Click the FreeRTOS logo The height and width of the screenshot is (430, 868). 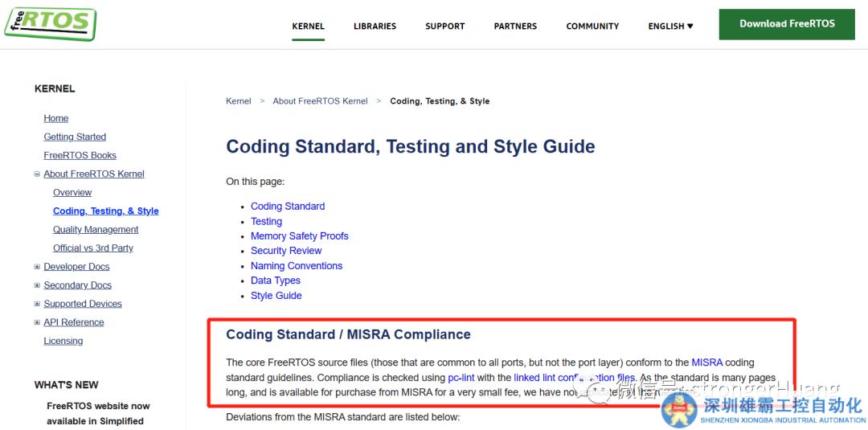[50, 23]
